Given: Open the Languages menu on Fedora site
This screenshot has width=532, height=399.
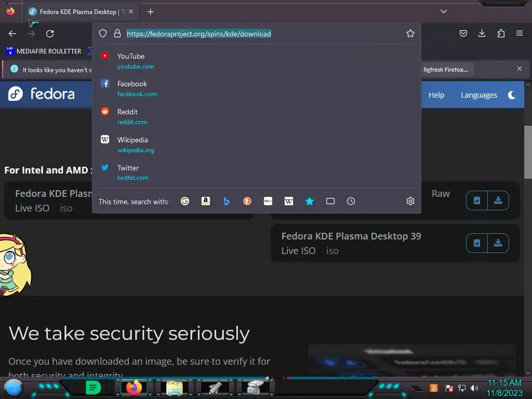Looking at the screenshot, I should tap(478, 95).
